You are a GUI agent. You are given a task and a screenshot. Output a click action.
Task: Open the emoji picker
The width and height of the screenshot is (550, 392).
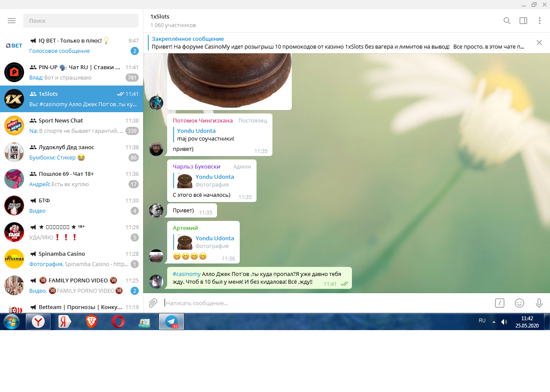point(519,303)
